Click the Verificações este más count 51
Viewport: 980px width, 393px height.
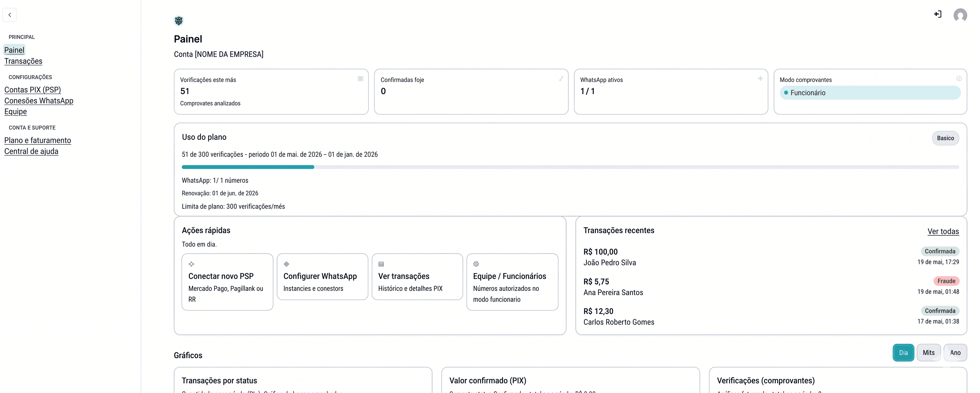[184, 91]
